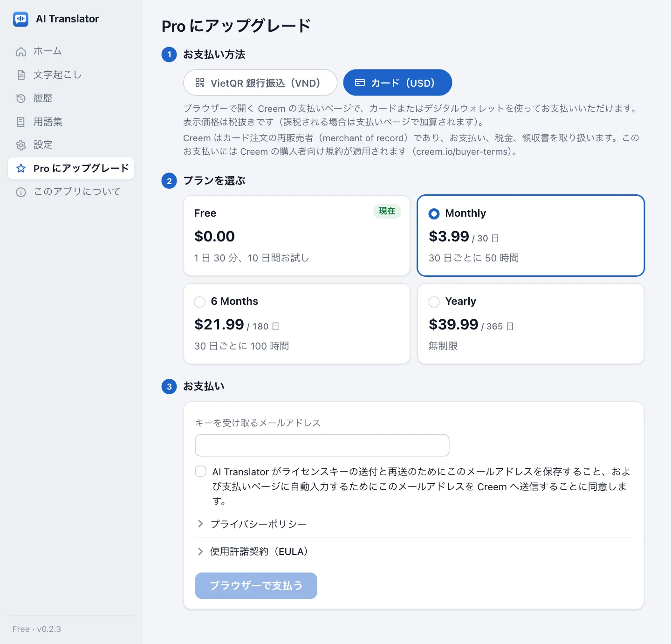Click the 30 日ごとに 50 時間 text
The height and width of the screenshot is (644, 671).
click(474, 258)
